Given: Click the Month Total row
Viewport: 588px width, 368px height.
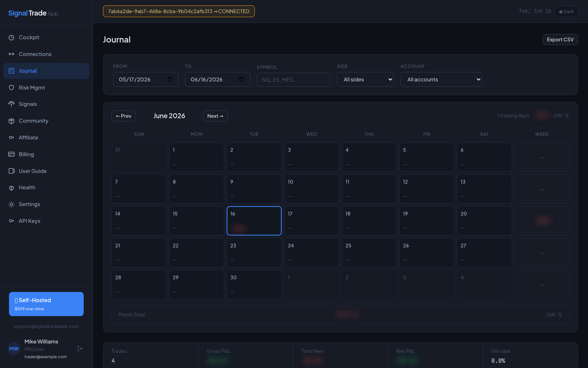Looking at the screenshot, I should pos(340,315).
